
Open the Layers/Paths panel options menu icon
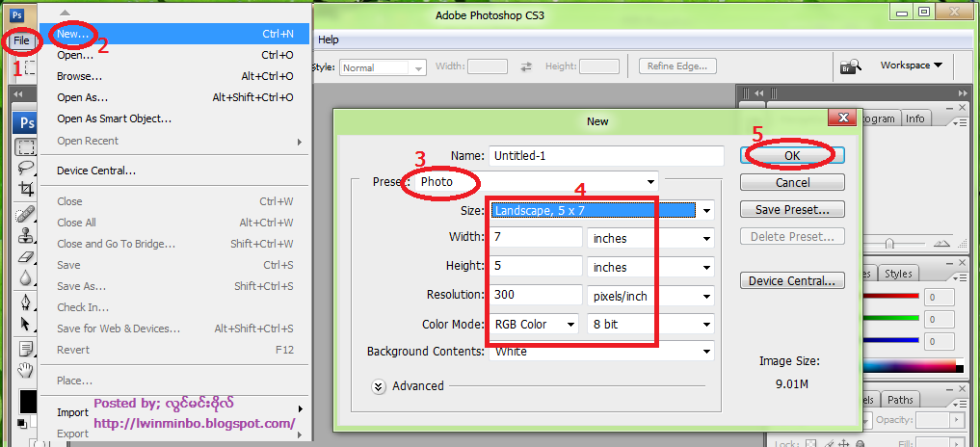pyautogui.click(x=960, y=404)
